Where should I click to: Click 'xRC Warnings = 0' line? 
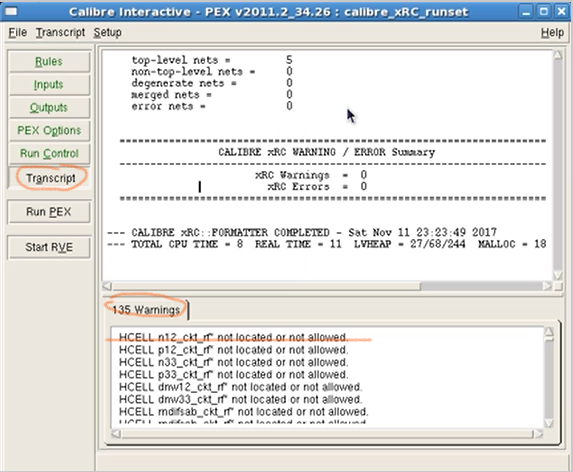pos(311,175)
